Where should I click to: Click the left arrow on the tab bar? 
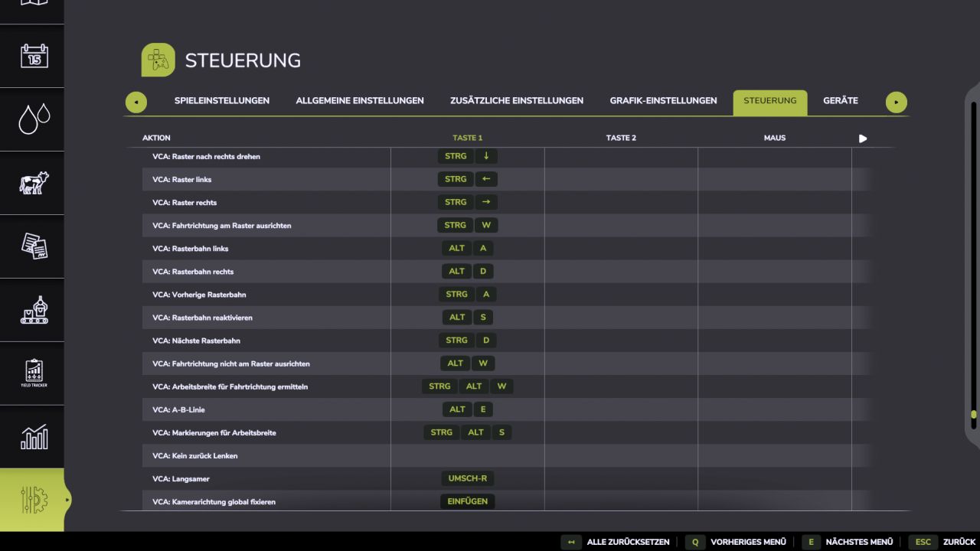point(136,102)
